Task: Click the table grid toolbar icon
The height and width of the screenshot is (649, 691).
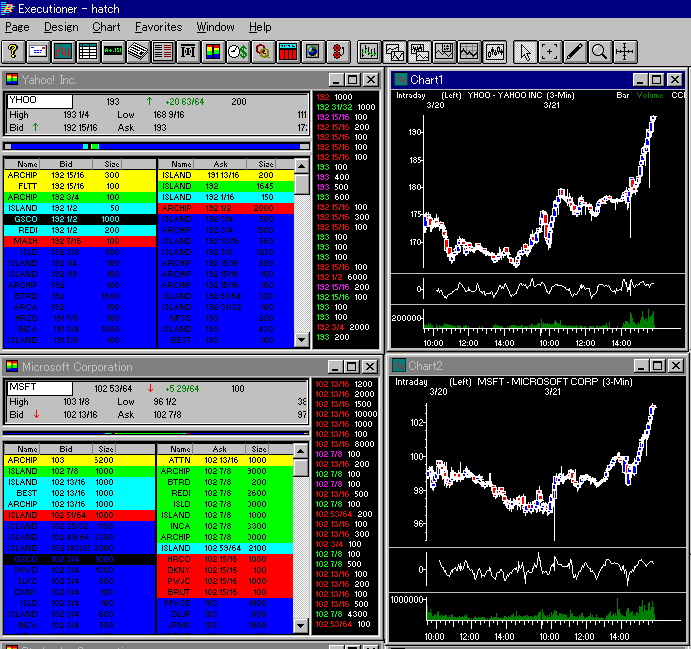Action: coord(88,52)
